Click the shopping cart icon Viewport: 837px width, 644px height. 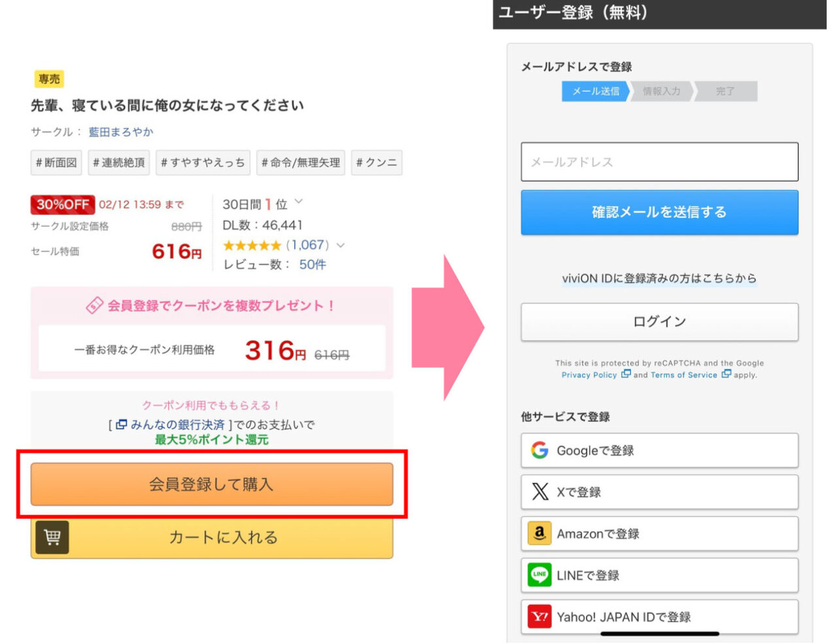(x=52, y=537)
